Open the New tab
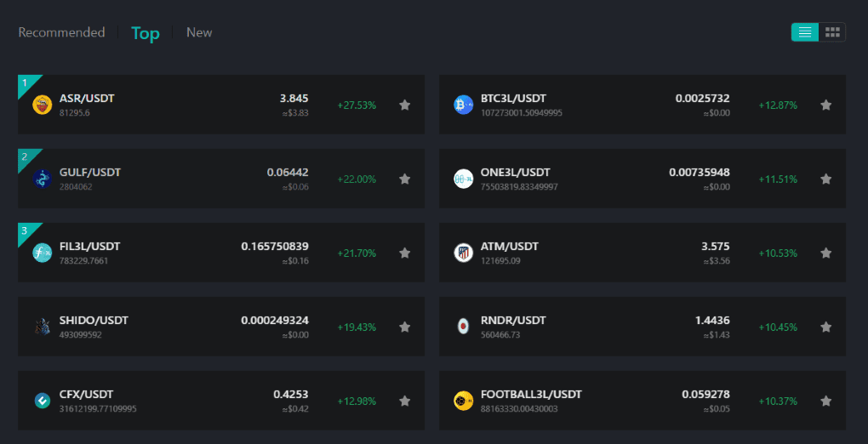The height and width of the screenshot is (444, 868). tap(199, 32)
